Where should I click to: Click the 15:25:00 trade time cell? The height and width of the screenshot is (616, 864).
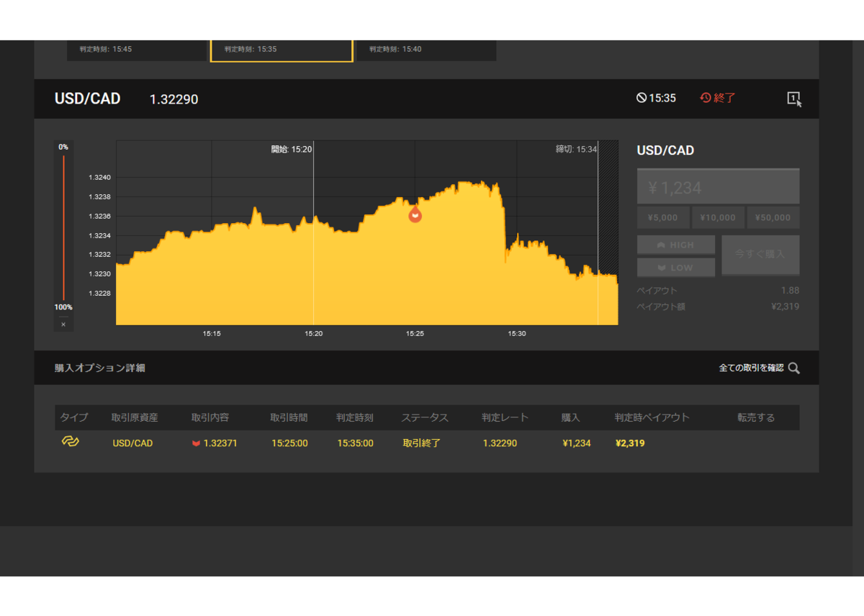[x=289, y=443]
